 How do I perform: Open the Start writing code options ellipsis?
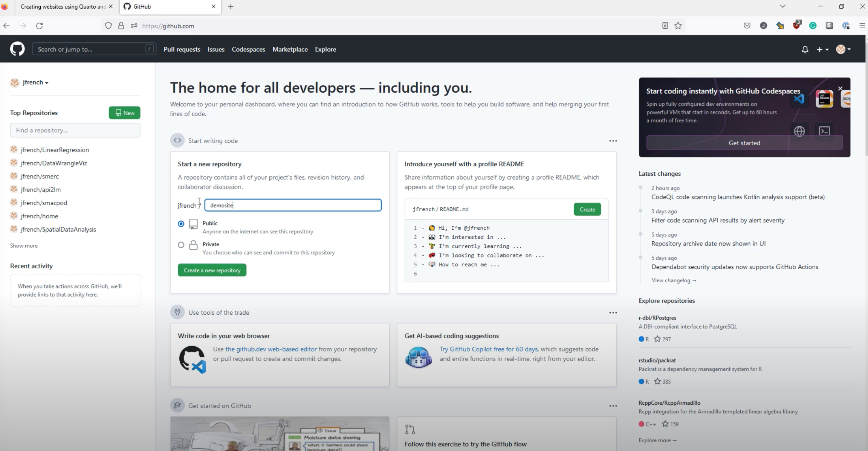(x=613, y=141)
